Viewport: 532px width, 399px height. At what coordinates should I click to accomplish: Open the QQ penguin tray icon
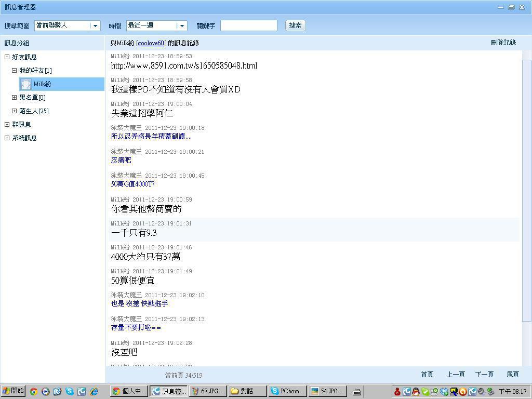click(416, 392)
